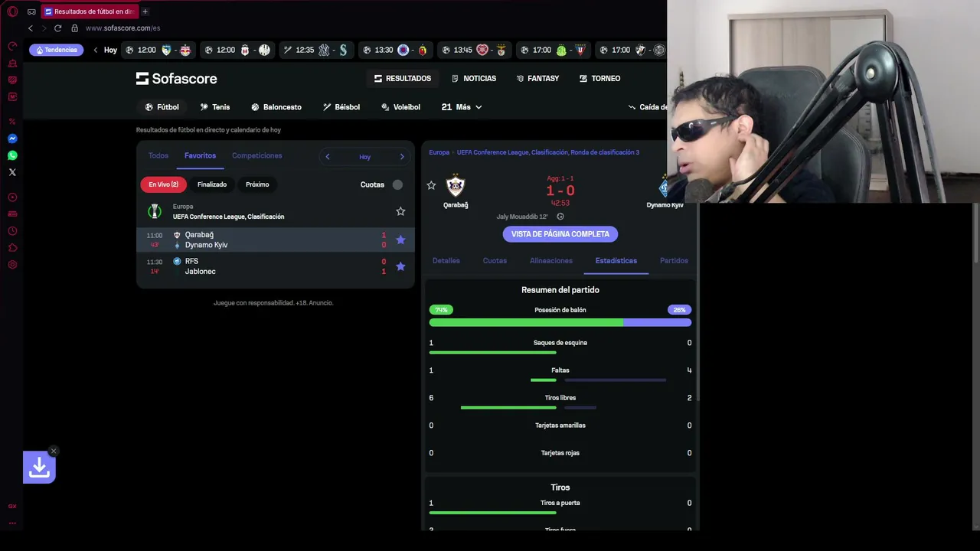
Task: Open the Estadísticas match tab
Action: click(x=616, y=261)
